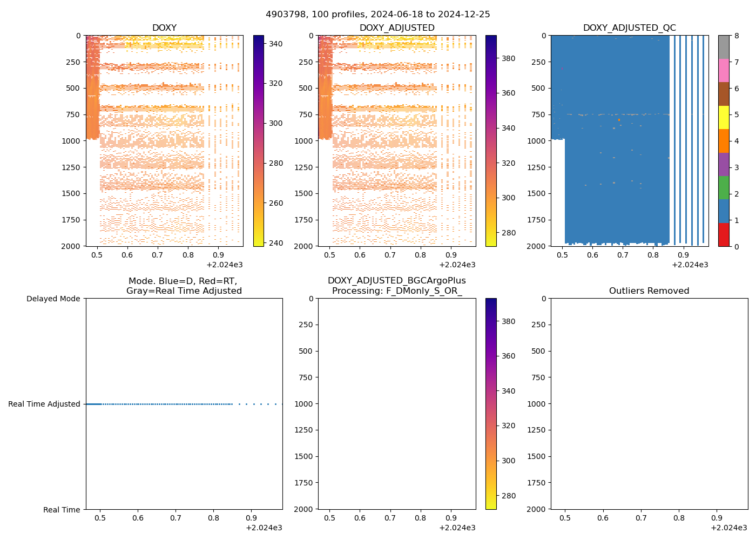Screen dimensions: 756x540
Task: Click the BGCArgoPlus plot colorbar
Action: [x=491, y=403]
